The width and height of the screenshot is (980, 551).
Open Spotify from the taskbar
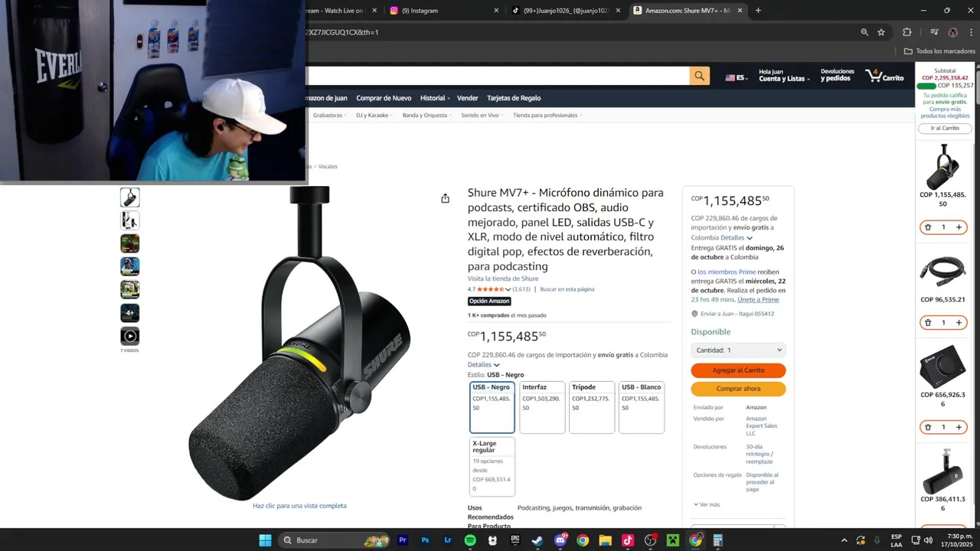pyautogui.click(x=470, y=540)
